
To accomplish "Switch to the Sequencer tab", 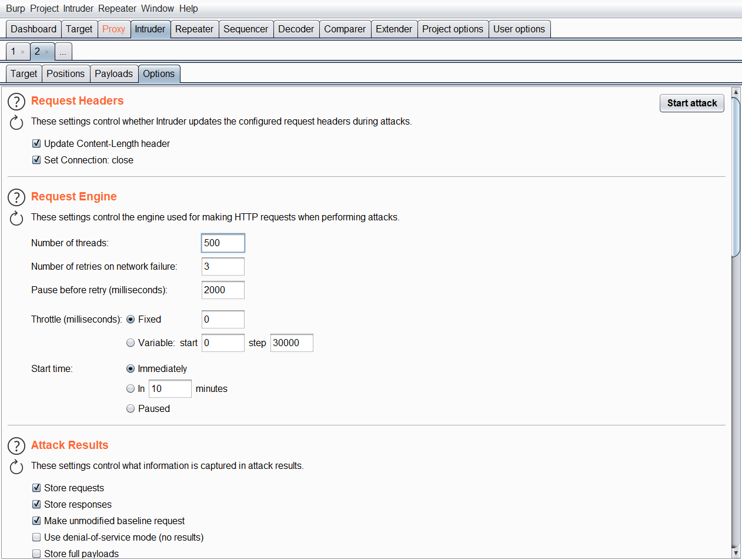I will pos(246,29).
